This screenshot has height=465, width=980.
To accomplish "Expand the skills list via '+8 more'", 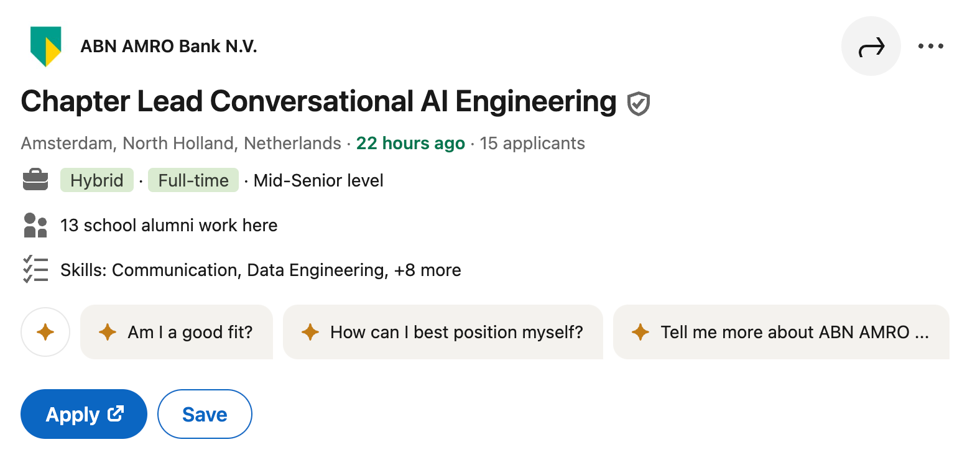I will click(x=429, y=270).
